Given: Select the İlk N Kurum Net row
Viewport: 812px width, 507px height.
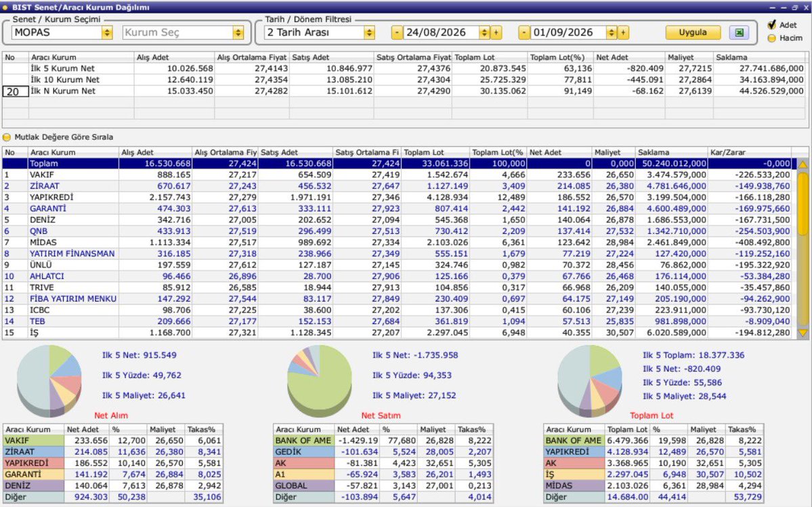Looking at the screenshot, I should click(404, 92).
